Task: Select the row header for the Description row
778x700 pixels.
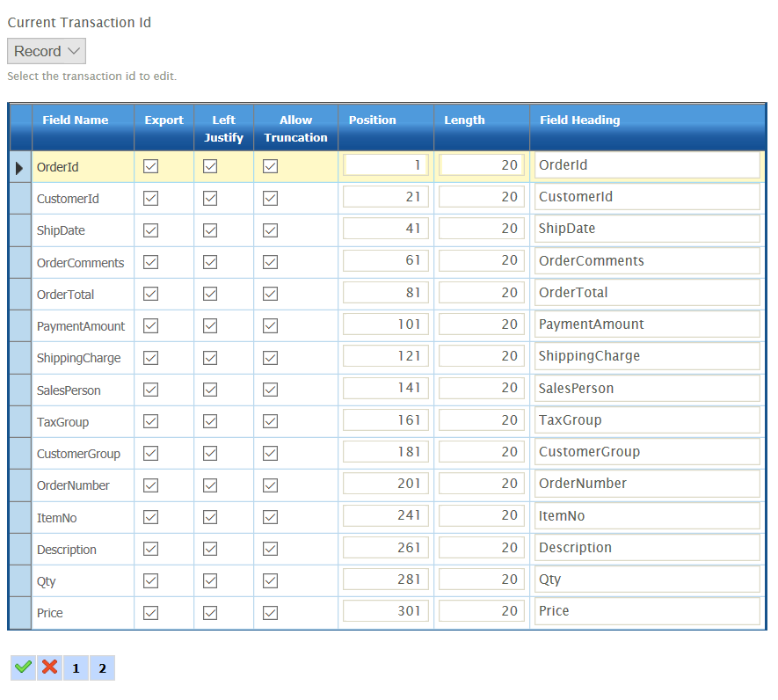Action: click(x=19, y=549)
